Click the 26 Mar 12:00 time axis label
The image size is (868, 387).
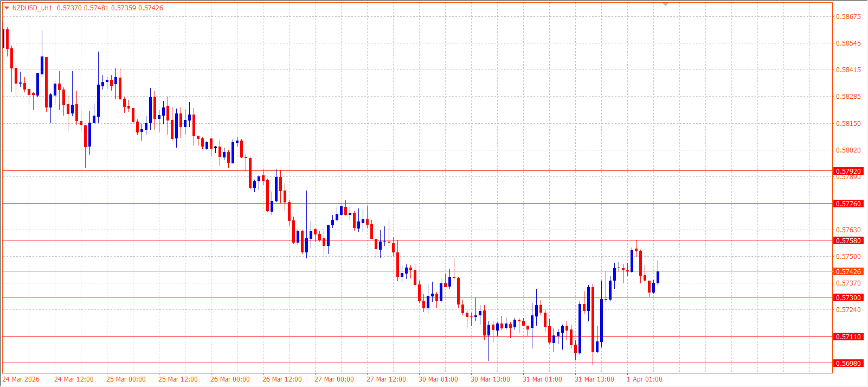282,379
